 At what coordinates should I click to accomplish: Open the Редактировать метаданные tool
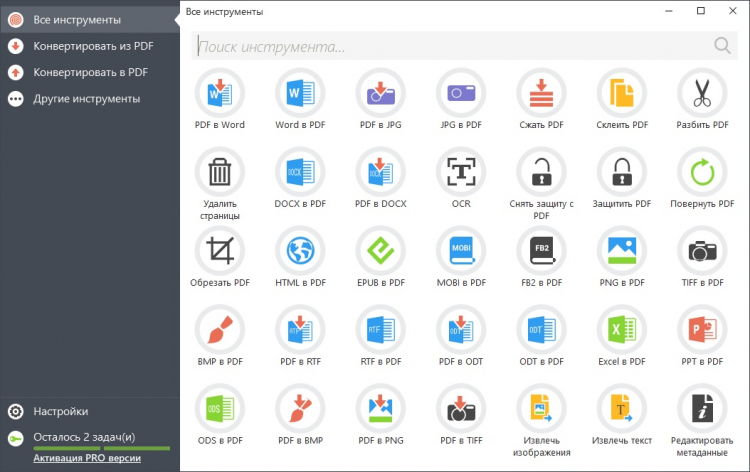point(702,408)
